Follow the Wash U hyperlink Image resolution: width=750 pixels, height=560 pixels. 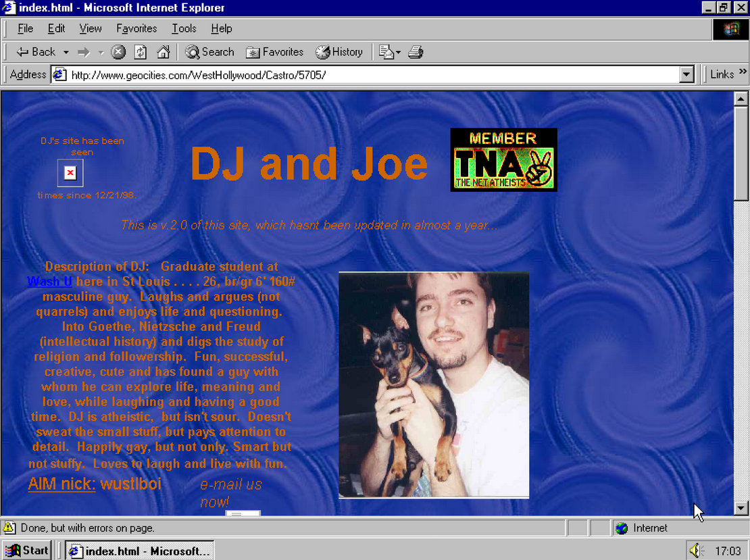(x=49, y=282)
